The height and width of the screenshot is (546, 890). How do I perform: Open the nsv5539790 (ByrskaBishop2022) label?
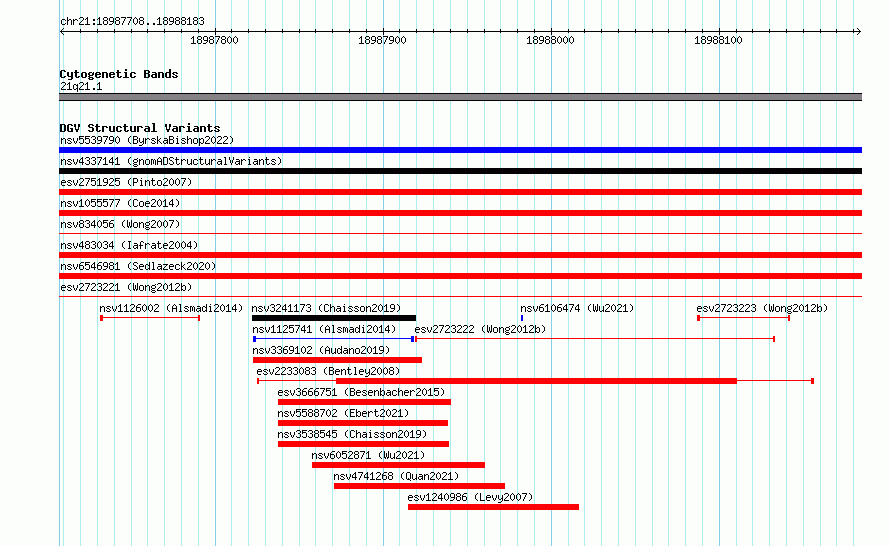tap(147, 140)
